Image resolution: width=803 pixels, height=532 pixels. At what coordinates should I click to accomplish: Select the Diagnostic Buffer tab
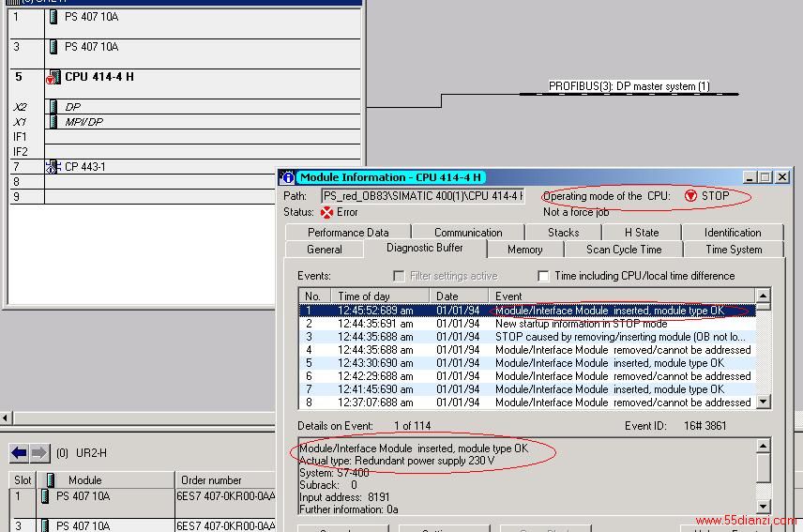point(425,248)
